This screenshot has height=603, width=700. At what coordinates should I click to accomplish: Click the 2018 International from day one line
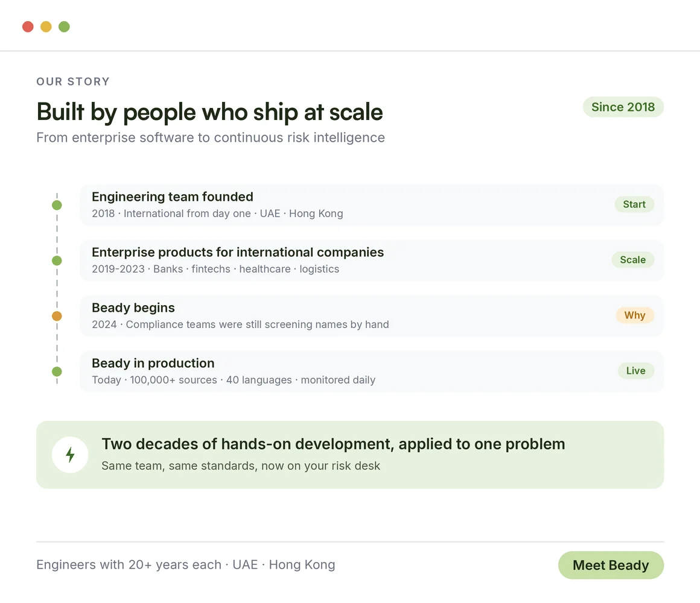[x=217, y=213]
